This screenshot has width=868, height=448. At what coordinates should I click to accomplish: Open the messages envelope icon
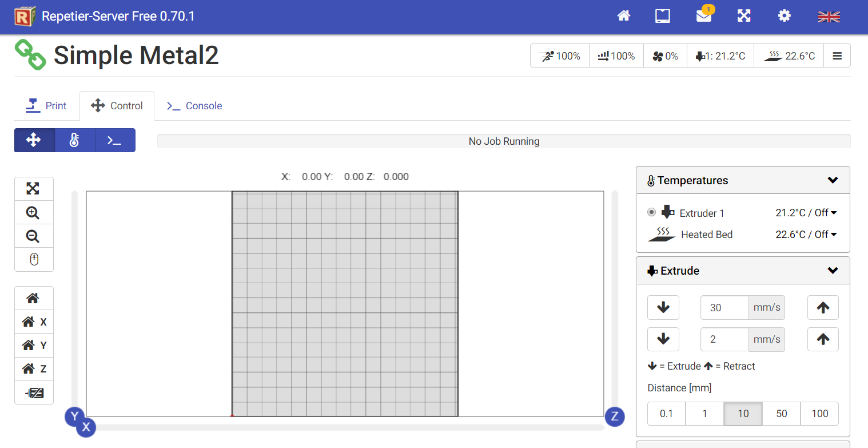click(703, 16)
